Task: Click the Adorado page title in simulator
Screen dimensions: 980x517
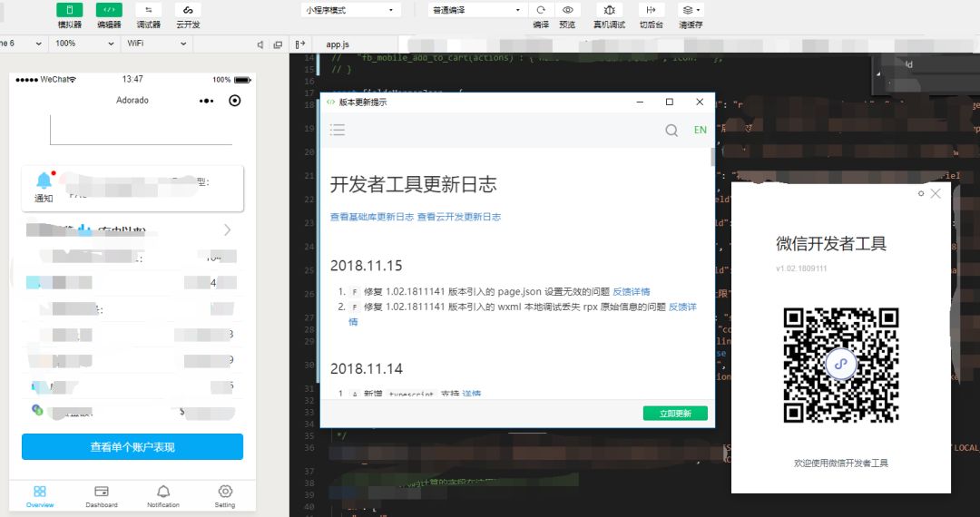Action: click(x=132, y=100)
